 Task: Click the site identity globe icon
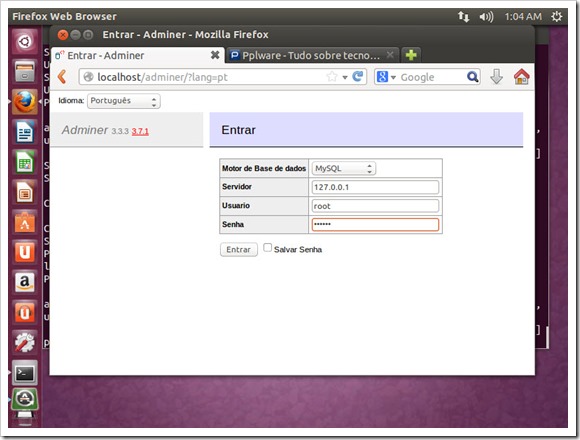88,77
